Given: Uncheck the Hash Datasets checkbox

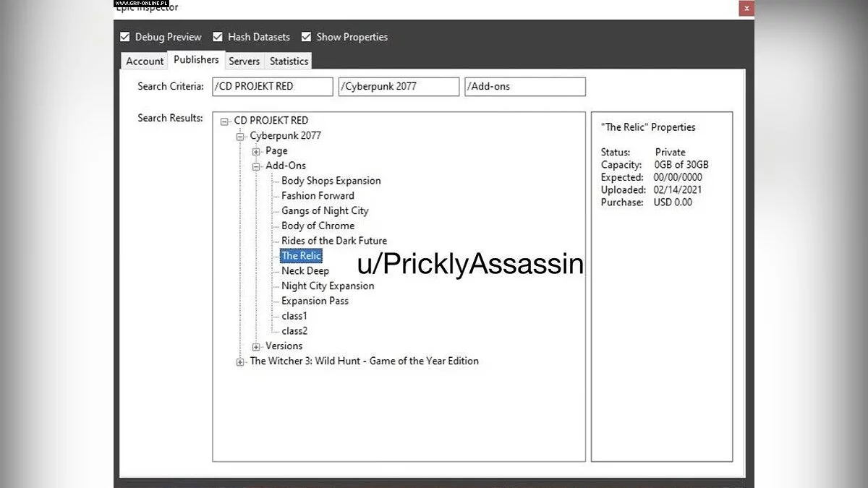Looking at the screenshot, I should click(x=218, y=37).
